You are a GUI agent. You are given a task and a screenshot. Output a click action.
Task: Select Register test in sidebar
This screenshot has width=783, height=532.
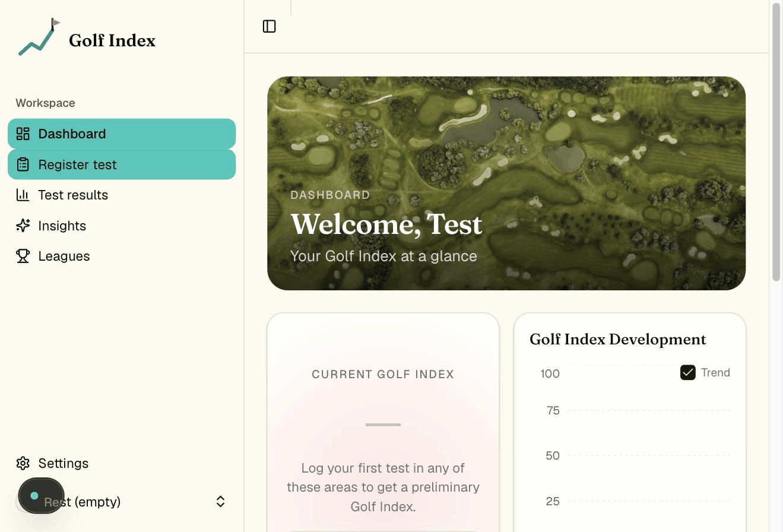coord(122,164)
